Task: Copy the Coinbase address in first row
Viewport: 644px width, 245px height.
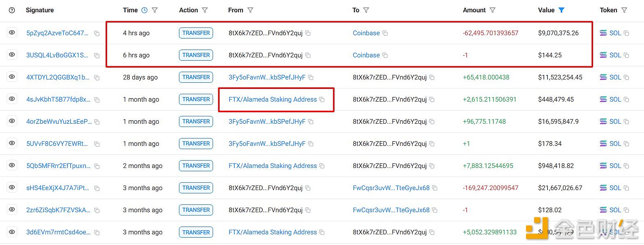Action: pos(385,33)
